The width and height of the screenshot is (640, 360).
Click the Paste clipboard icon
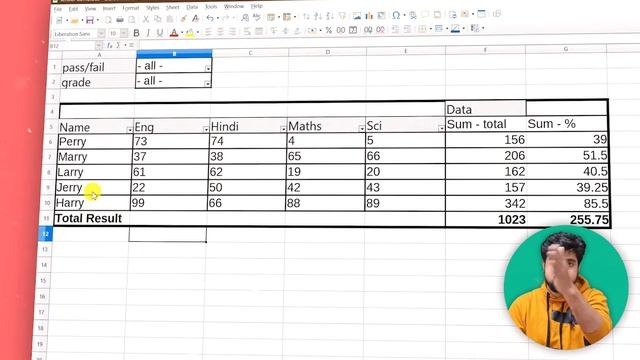[170, 19]
